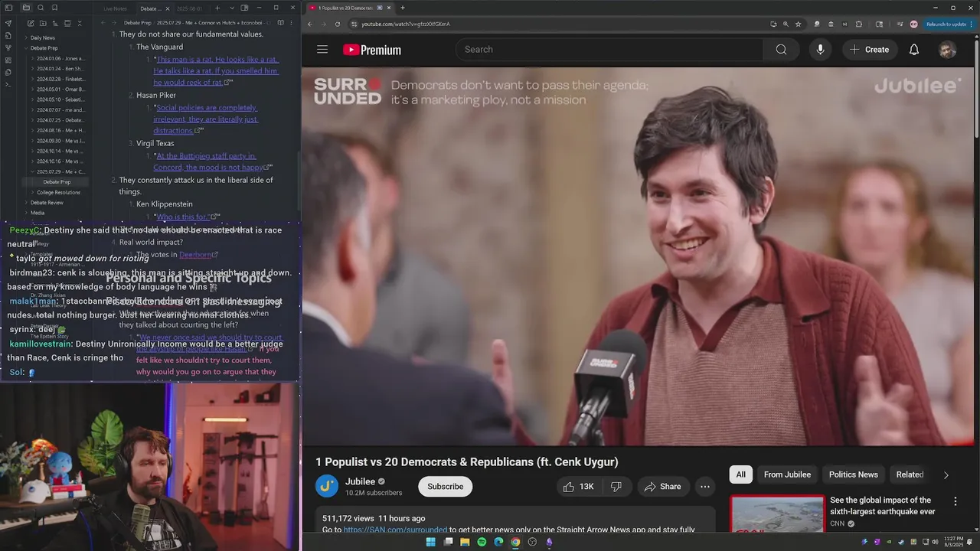The width and height of the screenshot is (980, 551).
Task: Open the SAN.com/surrounded description link
Action: [x=395, y=530]
